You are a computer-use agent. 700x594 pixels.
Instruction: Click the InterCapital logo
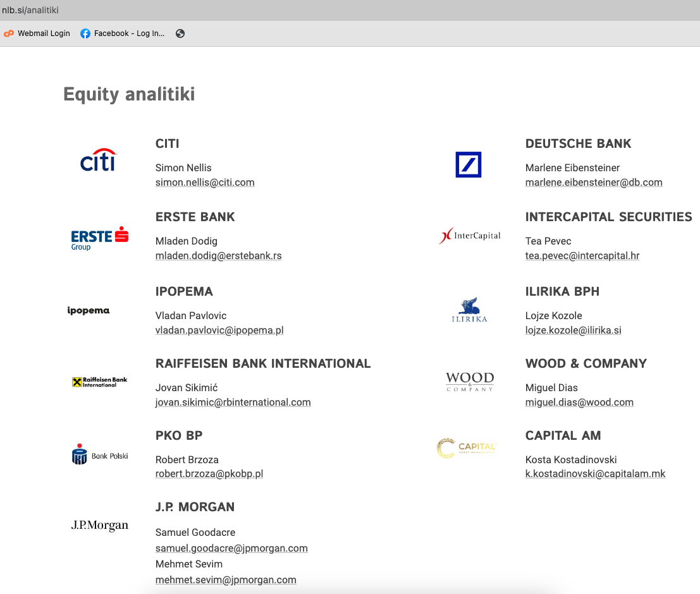pyautogui.click(x=470, y=236)
